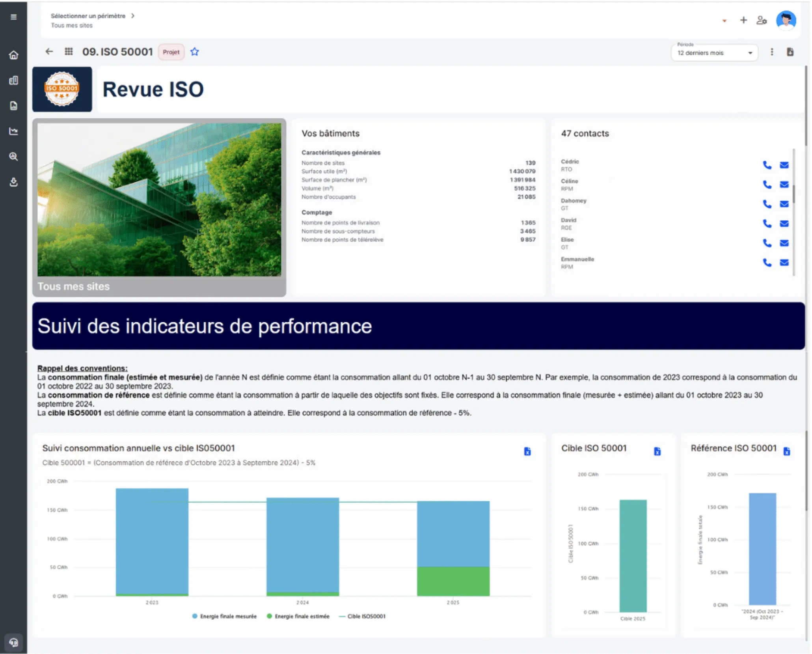Open the three-dot options menu
812x654 pixels.
tap(772, 52)
